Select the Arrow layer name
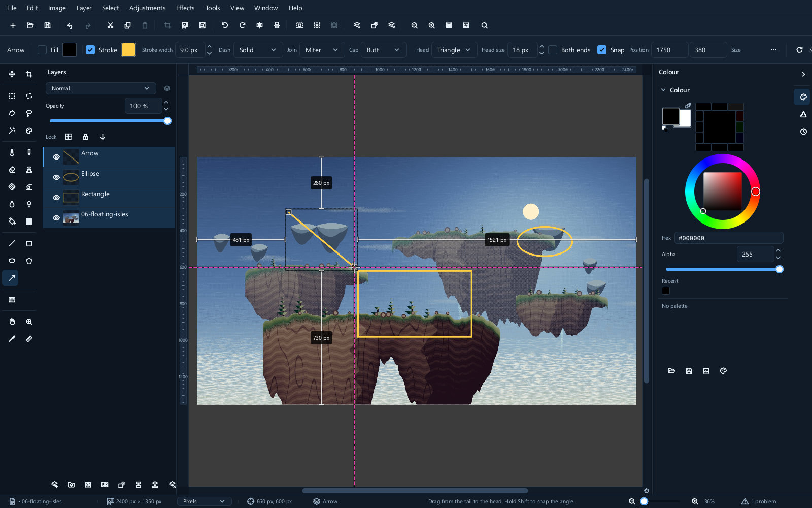This screenshot has height=508, width=812. pos(90,153)
